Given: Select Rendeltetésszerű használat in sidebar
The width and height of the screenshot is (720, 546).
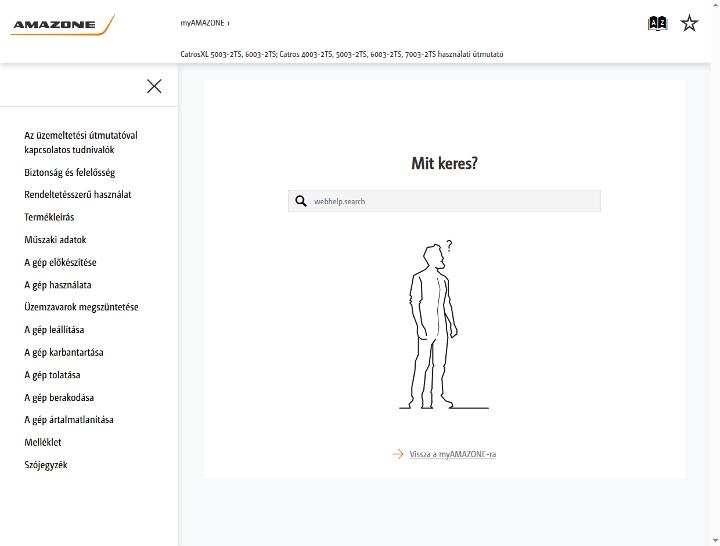Looking at the screenshot, I should pos(78,195).
